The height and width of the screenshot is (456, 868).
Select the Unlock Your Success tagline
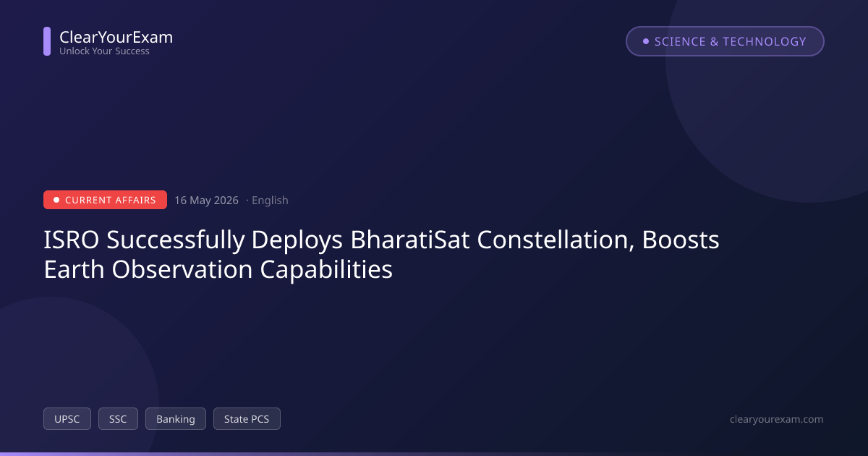click(x=104, y=51)
